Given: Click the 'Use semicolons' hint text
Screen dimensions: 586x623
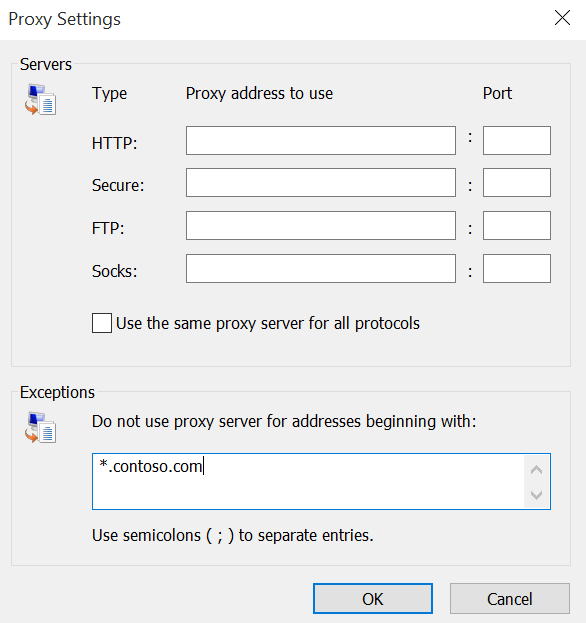Looking at the screenshot, I should click(x=233, y=536).
